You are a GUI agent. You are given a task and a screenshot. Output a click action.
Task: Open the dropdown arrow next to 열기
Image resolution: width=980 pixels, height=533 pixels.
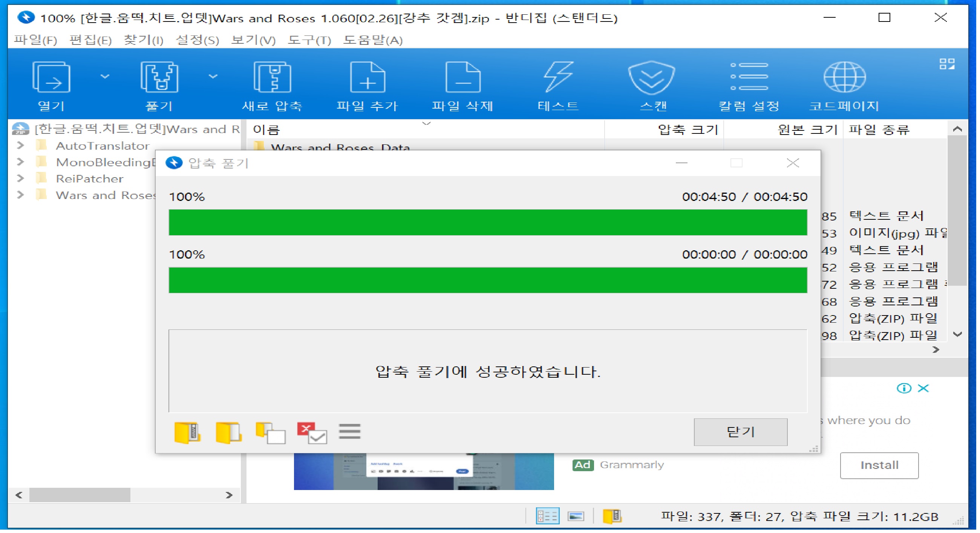coord(105,77)
